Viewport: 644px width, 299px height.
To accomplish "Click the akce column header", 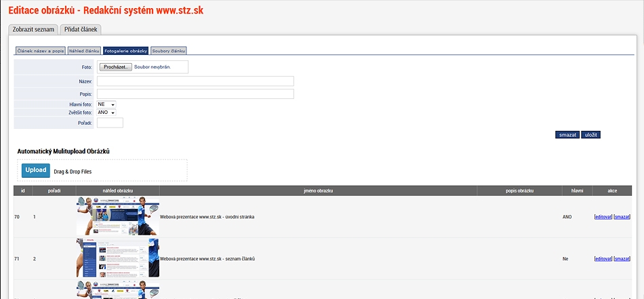I will (x=612, y=191).
